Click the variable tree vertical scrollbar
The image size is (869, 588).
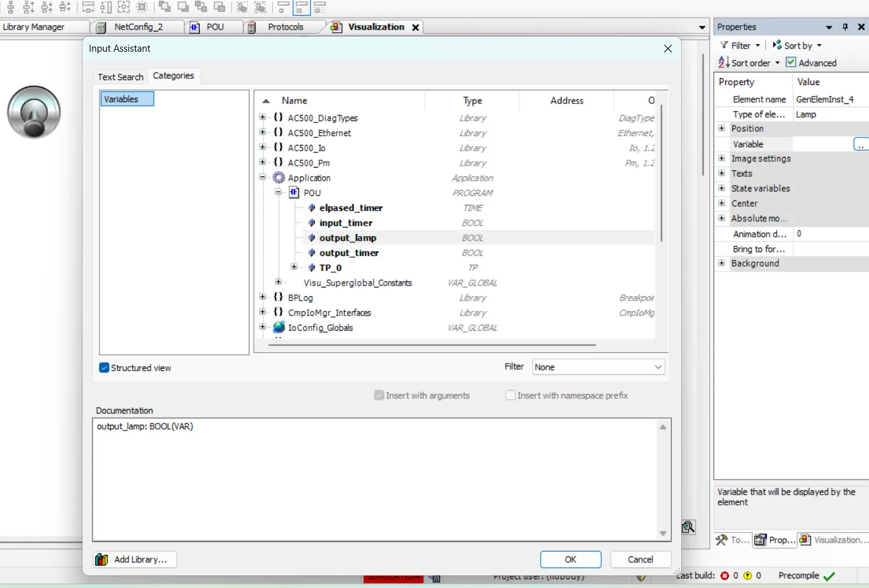click(x=661, y=173)
